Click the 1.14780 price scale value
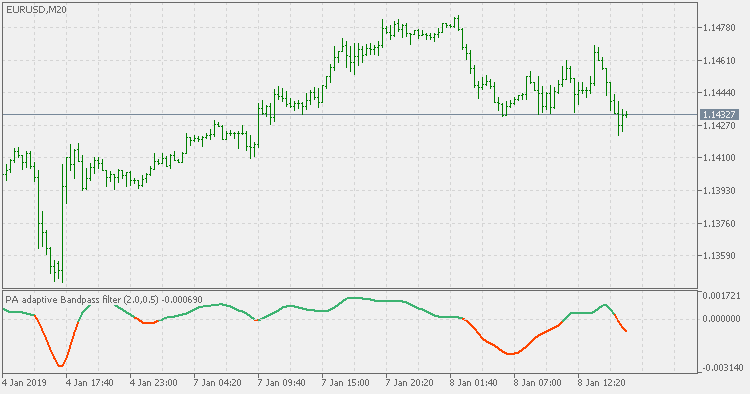The height and width of the screenshot is (394, 750). (719, 28)
